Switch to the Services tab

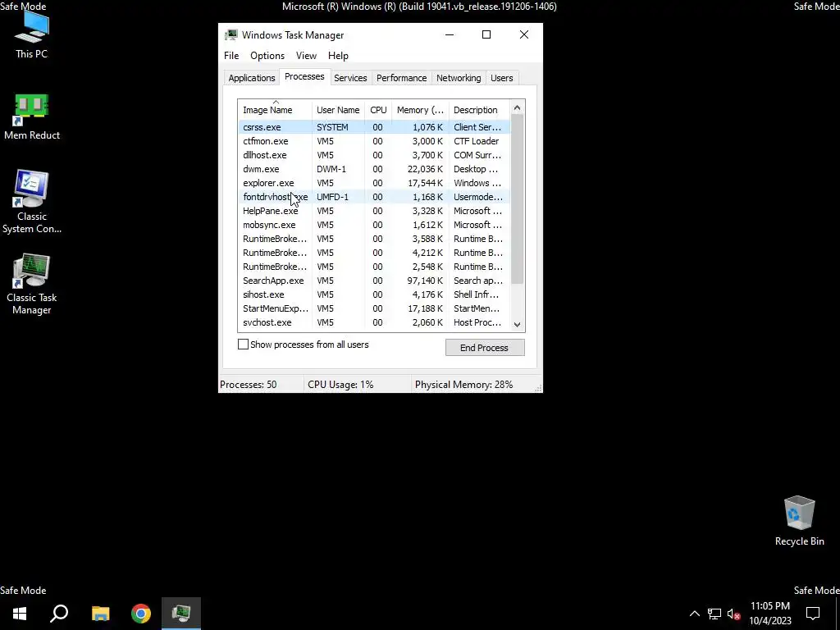(350, 78)
